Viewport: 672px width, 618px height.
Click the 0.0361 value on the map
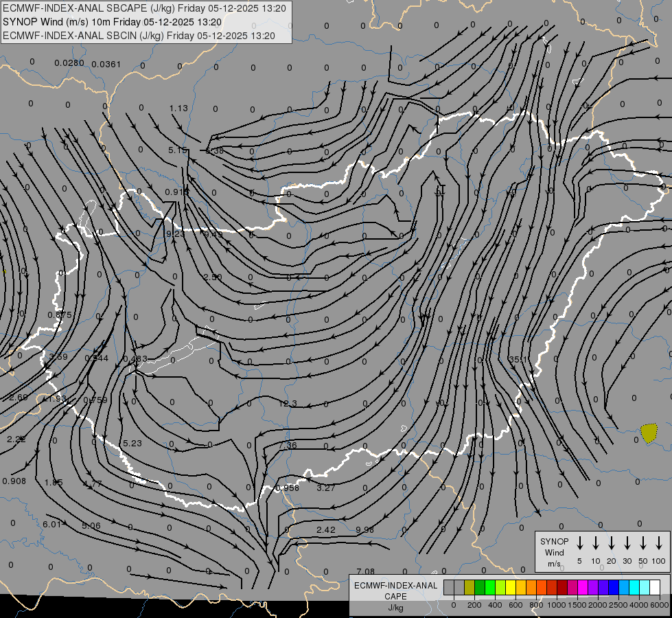(x=106, y=65)
